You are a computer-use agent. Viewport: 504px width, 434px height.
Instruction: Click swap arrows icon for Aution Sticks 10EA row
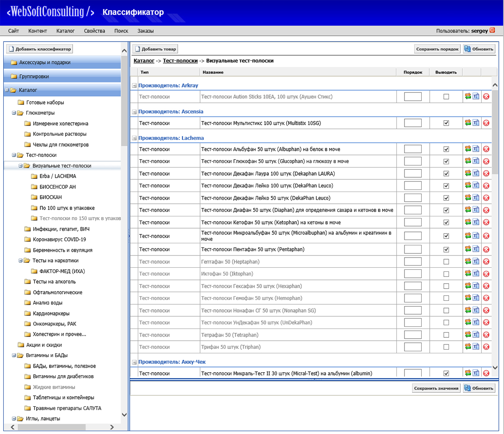pyautogui.click(x=468, y=97)
